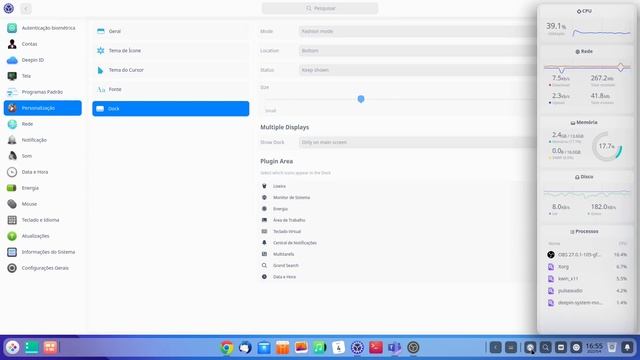Click the Control Center icon in dock

click(x=357, y=348)
